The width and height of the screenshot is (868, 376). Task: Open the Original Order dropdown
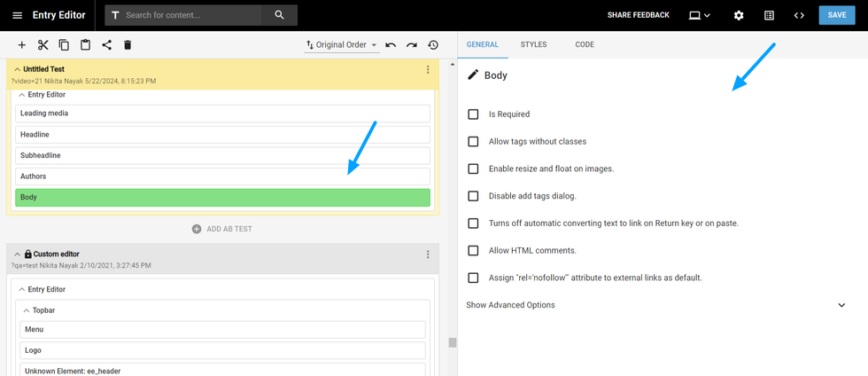point(341,45)
